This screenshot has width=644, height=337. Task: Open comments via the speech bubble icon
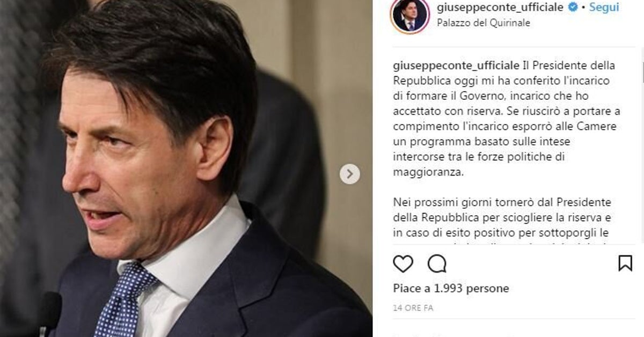coord(437,263)
